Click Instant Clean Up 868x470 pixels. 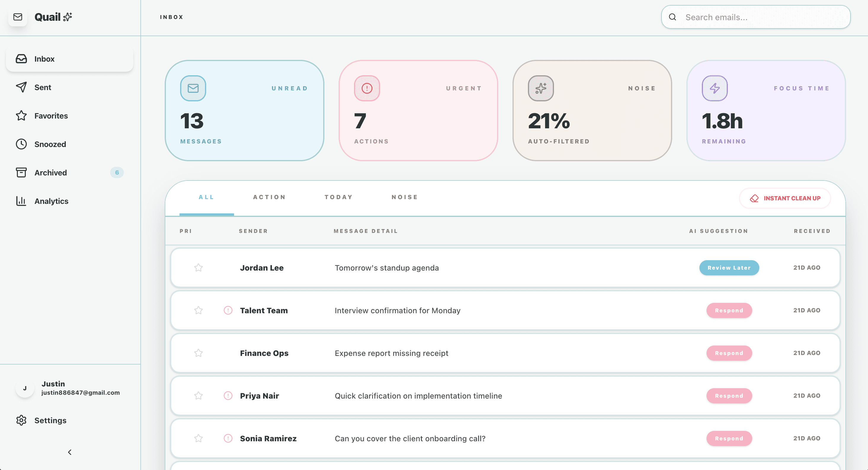point(784,198)
